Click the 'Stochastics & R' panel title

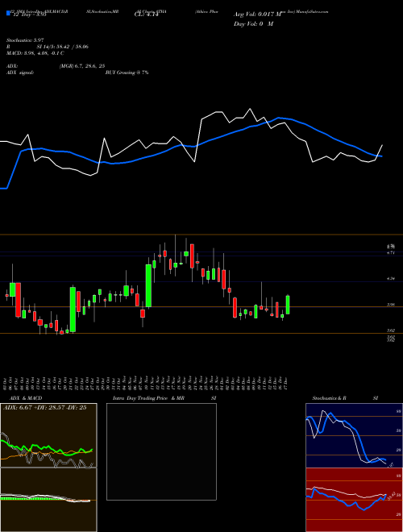coord(329,398)
